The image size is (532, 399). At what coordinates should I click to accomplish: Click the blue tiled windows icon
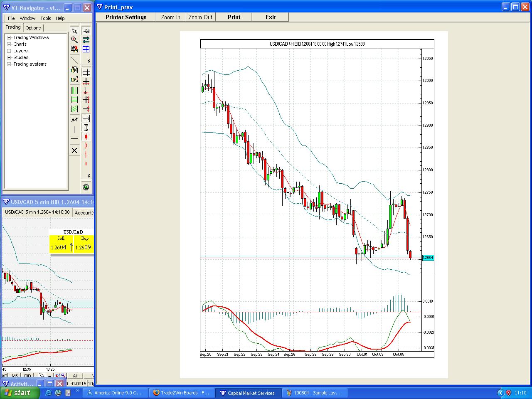tap(86, 49)
